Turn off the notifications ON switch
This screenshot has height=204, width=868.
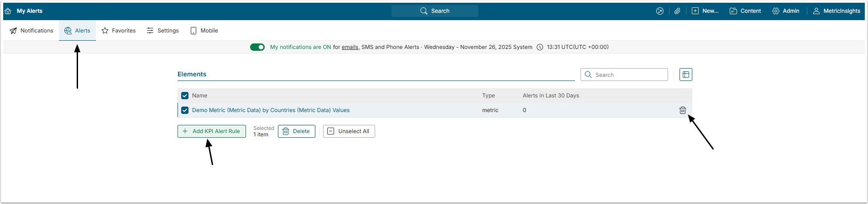pyautogui.click(x=257, y=47)
